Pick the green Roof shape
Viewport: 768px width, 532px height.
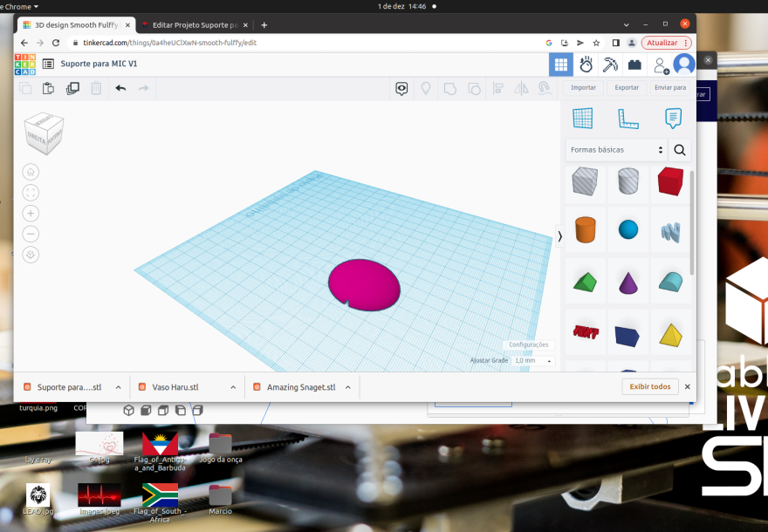[x=585, y=283]
